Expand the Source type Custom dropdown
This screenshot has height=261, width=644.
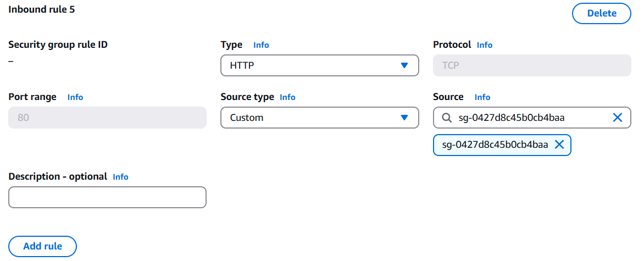[x=319, y=118]
